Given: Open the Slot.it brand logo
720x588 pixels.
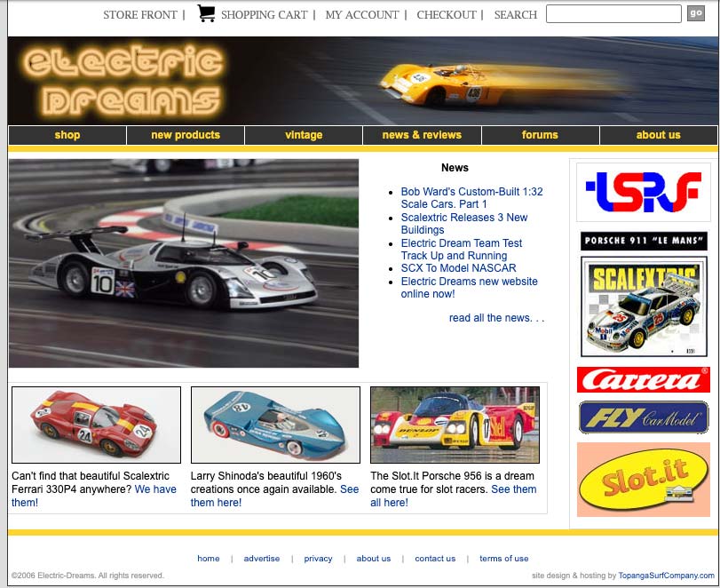Looking at the screenshot, I should coord(644,480).
